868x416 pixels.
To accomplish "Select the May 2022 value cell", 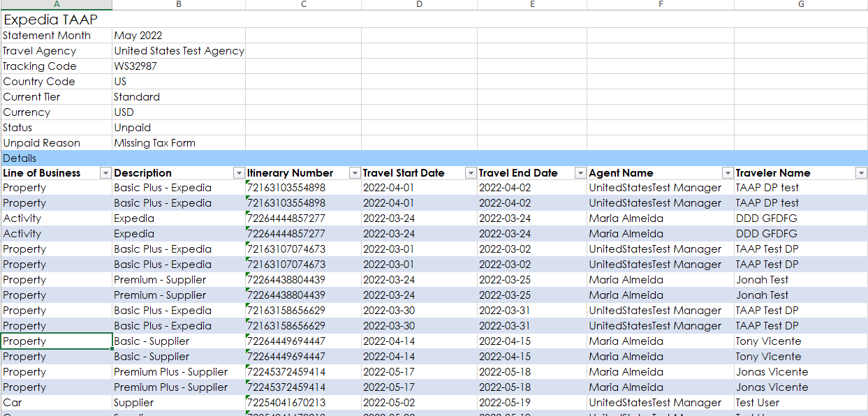I will click(179, 36).
